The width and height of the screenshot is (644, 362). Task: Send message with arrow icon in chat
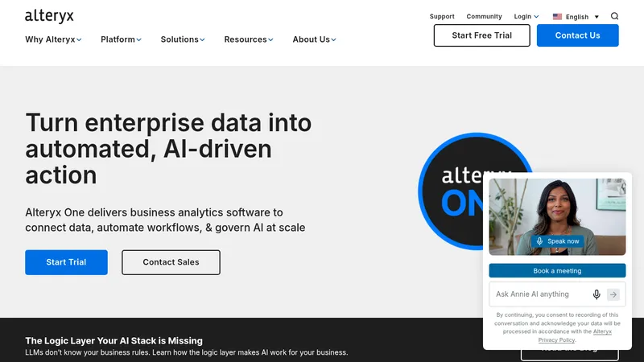click(613, 294)
